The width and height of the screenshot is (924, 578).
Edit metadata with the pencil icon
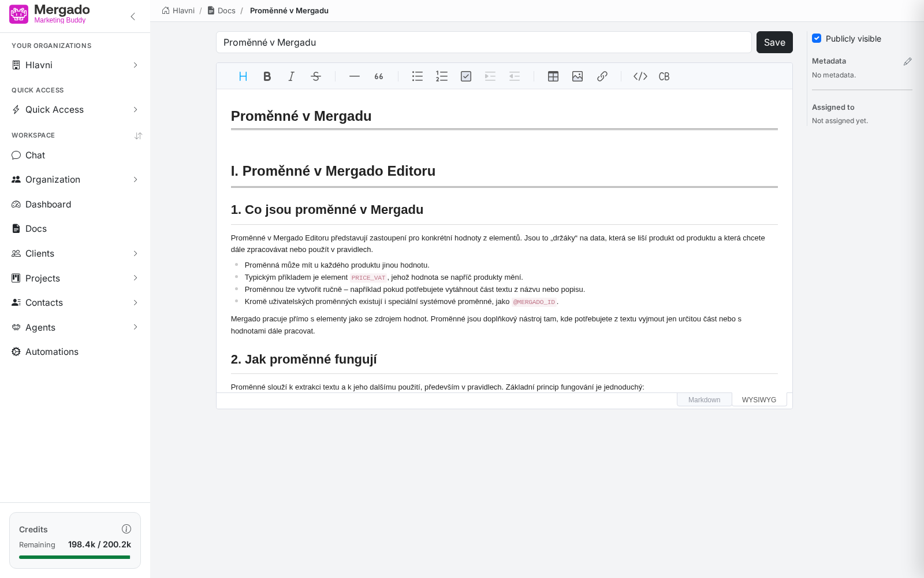(907, 61)
